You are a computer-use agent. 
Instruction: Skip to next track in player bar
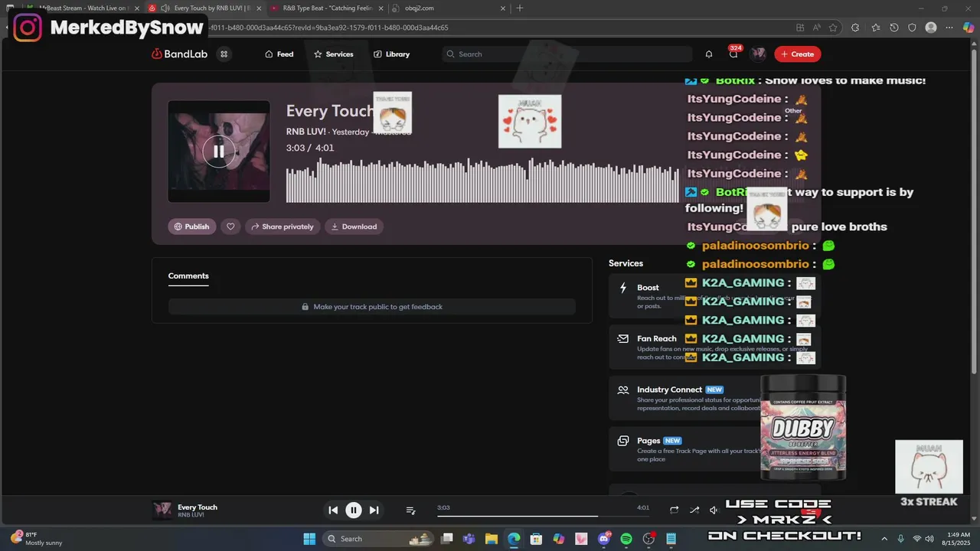tap(374, 510)
